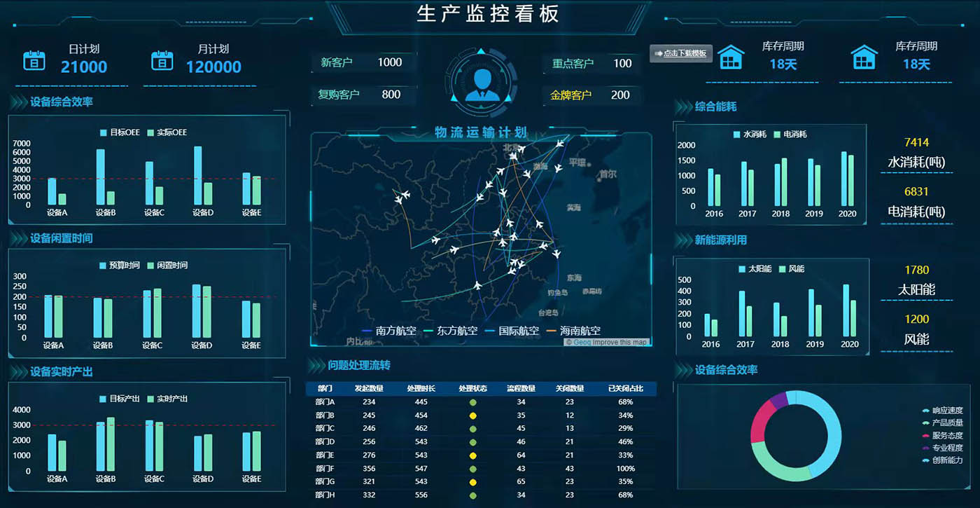Toggle the 目标OEE legend series
Viewport: 980px width, 508px height.
click(x=119, y=132)
